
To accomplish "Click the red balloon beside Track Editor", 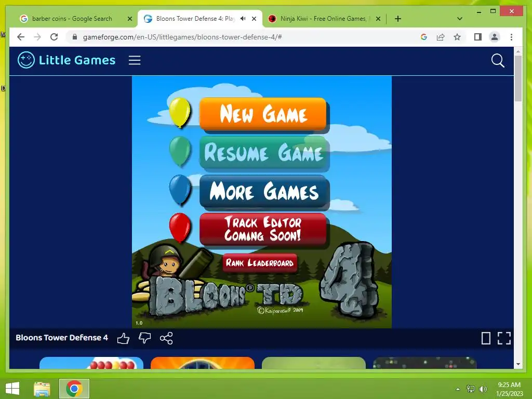I will coord(179,228).
